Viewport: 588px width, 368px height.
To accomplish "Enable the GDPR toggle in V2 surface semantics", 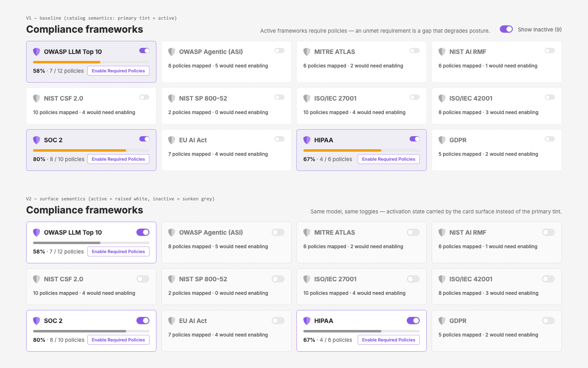I will point(548,321).
